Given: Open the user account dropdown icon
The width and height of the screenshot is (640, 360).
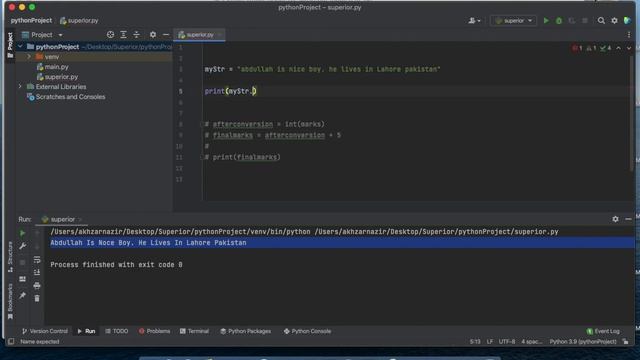Looking at the screenshot, I should tap(474, 20).
